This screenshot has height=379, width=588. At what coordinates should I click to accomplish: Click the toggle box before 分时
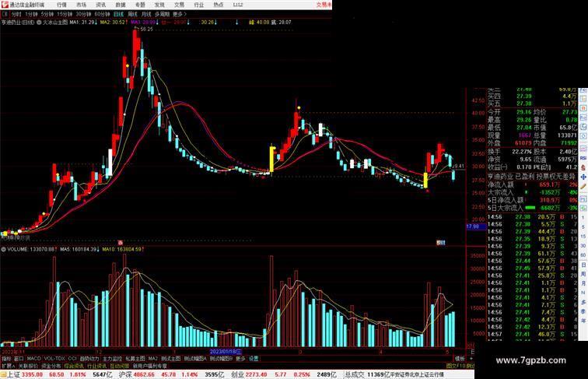point(5,14)
